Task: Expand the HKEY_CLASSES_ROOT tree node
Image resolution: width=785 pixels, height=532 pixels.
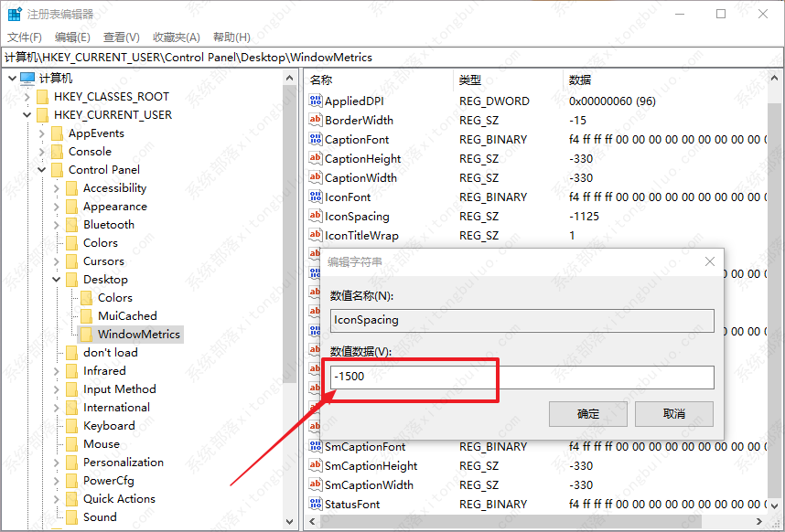Action: pos(27,97)
